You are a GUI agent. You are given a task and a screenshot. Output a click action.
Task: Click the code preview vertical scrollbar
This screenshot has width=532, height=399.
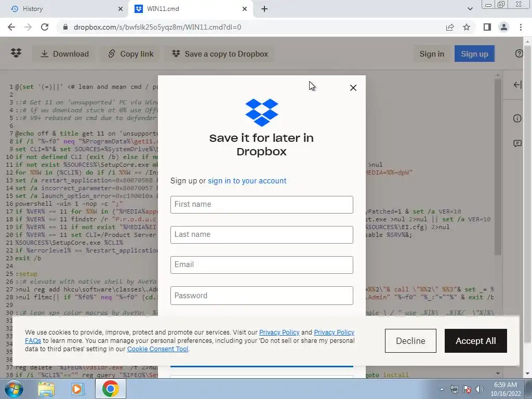(x=498, y=167)
